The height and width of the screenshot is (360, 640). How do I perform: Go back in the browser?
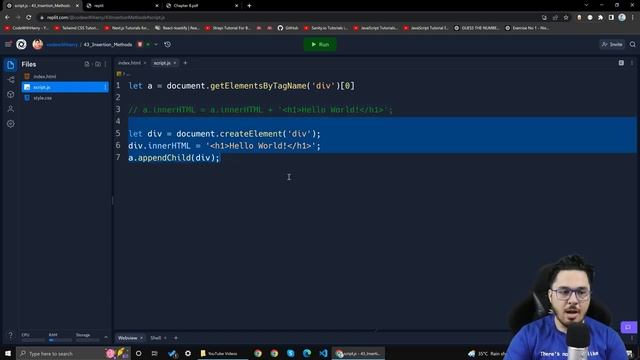point(7,18)
